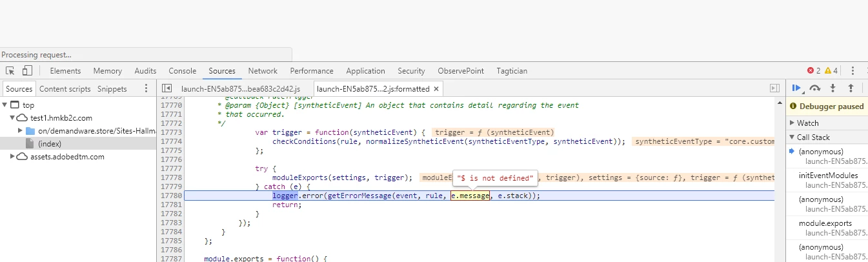This screenshot has width=868, height=262.
Task: Open the Network panel tab
Action: pos(263,71)
